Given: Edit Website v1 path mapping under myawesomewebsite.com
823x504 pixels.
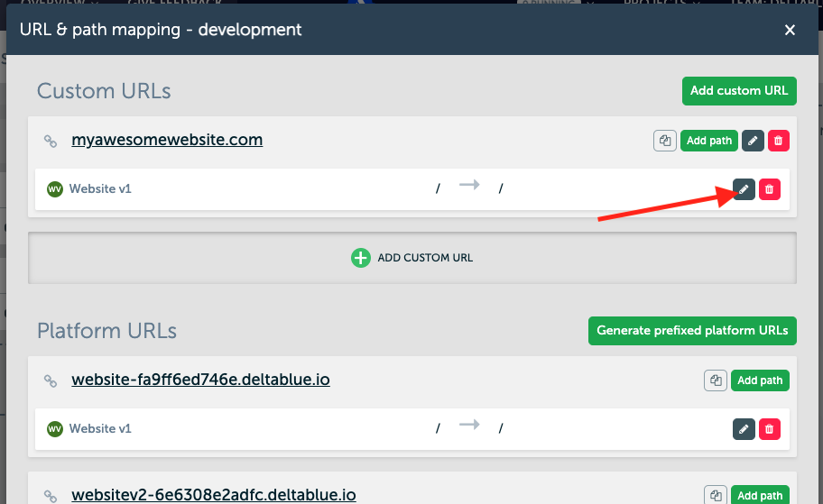Looking at the screenshot, I should (x=744, y=189).
